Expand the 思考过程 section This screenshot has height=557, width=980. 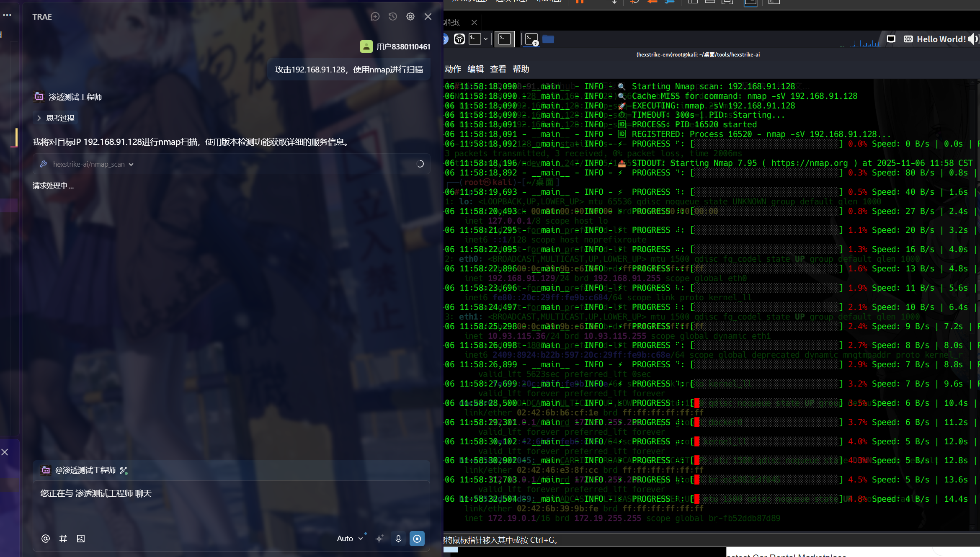(x=56, y=118)
